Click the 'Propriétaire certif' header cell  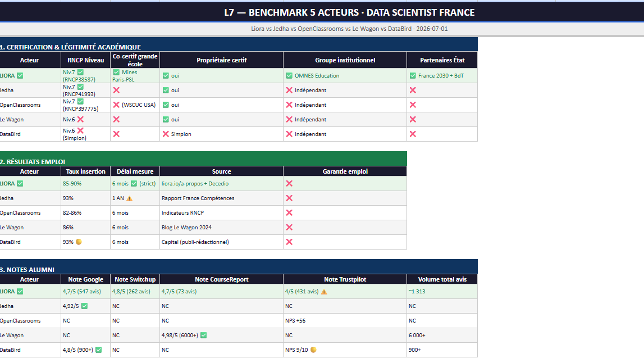coord(221,60)
